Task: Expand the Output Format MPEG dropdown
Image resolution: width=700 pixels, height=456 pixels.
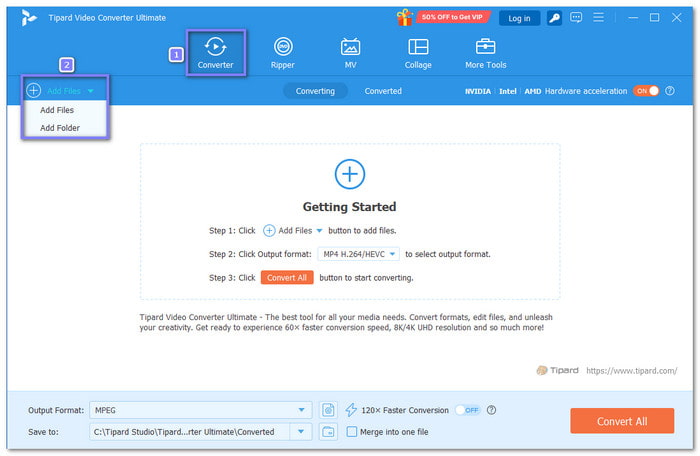Action: tap(302, 410)
